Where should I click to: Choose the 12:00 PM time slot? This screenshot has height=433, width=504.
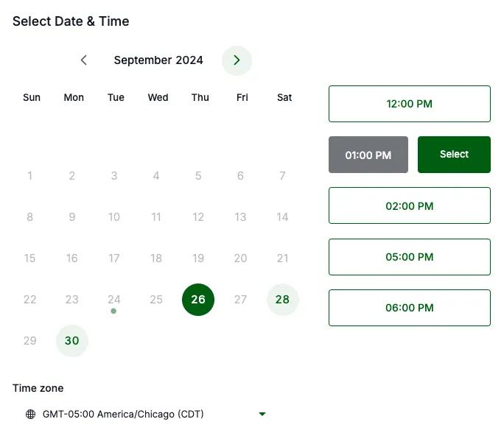click(x=409, y=104)
